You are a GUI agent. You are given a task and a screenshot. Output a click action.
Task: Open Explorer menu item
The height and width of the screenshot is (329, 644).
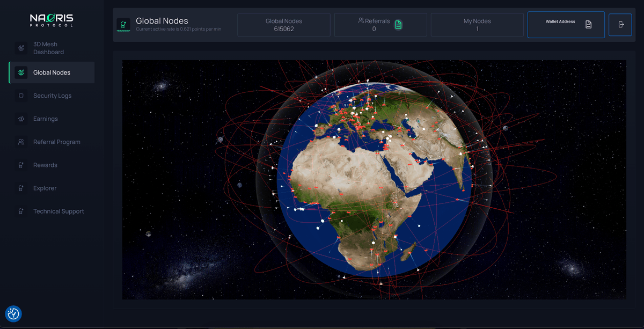pos(52,188)
